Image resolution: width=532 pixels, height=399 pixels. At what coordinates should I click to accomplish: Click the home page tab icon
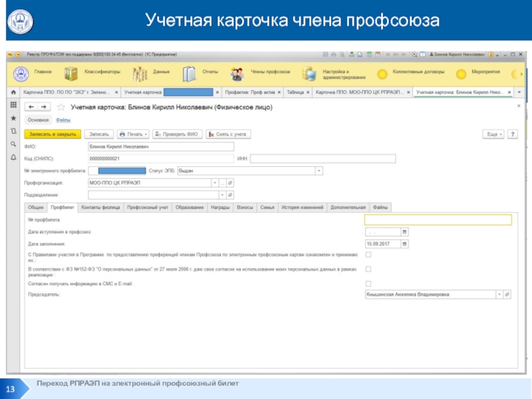click(x=13, y=92)
